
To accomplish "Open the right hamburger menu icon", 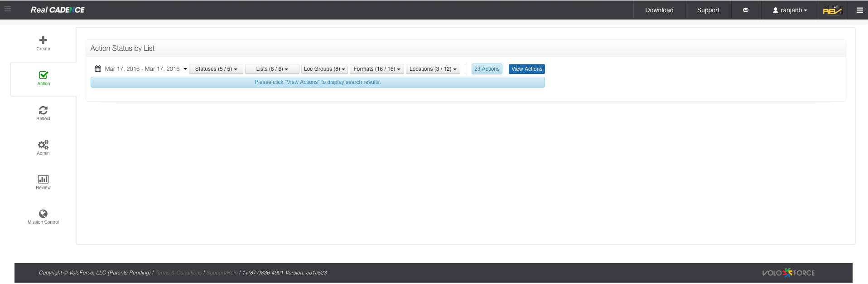I will (859, 10).
